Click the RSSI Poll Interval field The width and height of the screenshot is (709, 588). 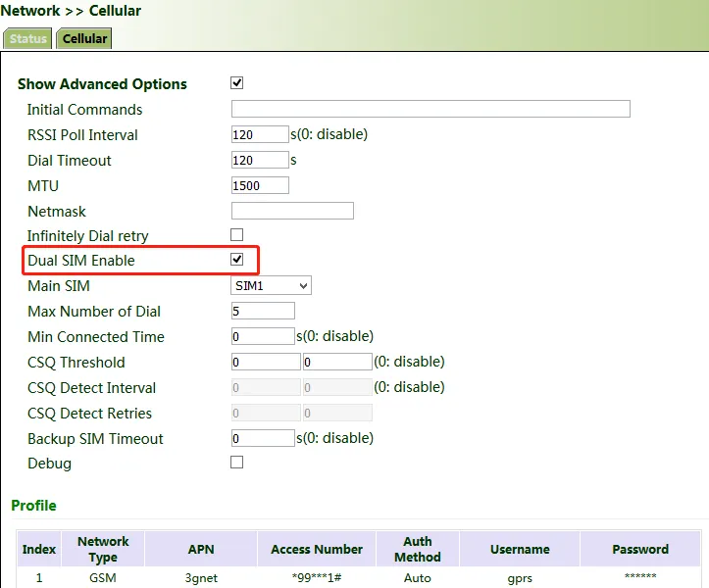[260, 134]
